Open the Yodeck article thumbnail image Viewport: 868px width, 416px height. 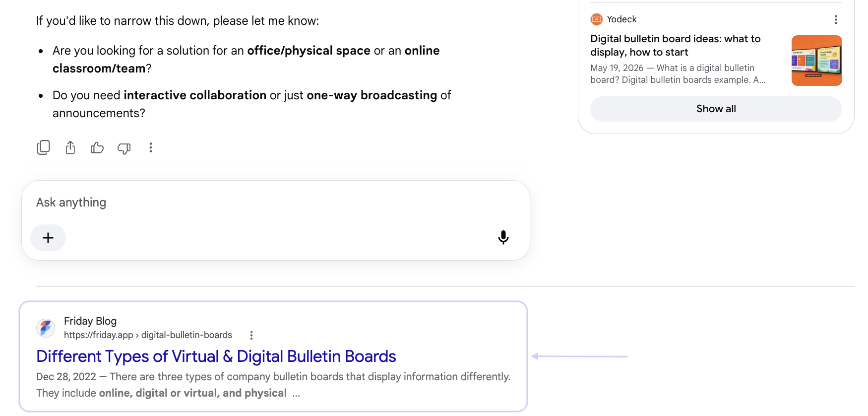point(816,61)
